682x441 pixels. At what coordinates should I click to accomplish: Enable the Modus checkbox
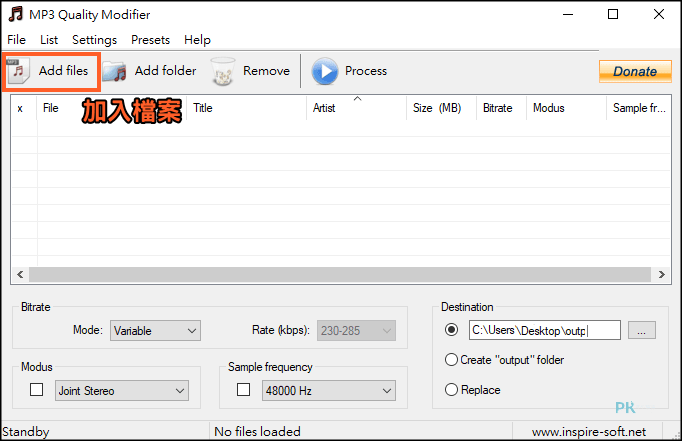click(37, 390)
